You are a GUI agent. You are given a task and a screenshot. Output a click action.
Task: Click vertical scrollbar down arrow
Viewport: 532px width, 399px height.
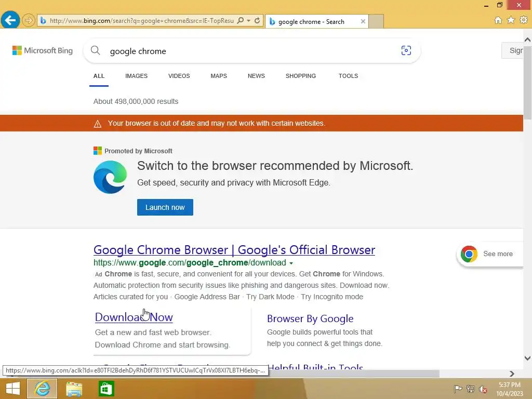527,358
